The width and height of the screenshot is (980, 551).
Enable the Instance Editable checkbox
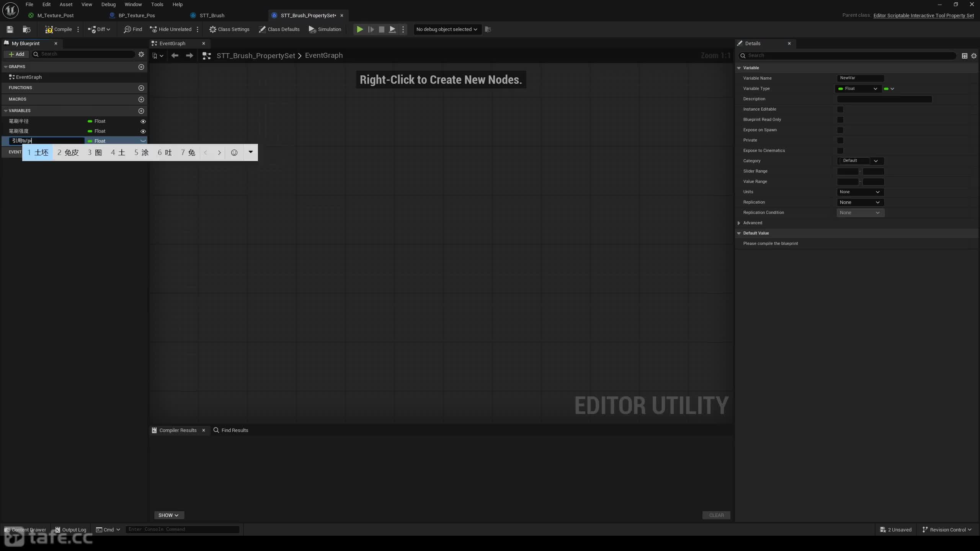pos(840,109)
